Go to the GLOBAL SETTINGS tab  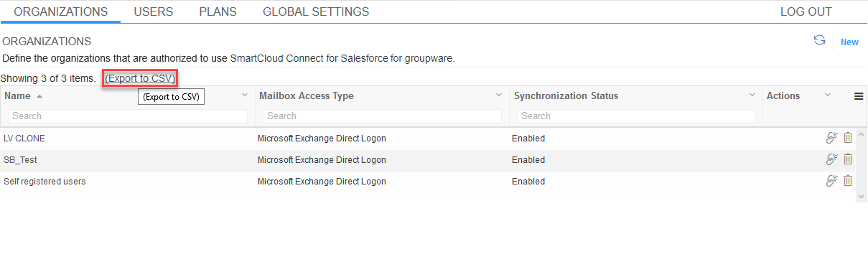316,11
